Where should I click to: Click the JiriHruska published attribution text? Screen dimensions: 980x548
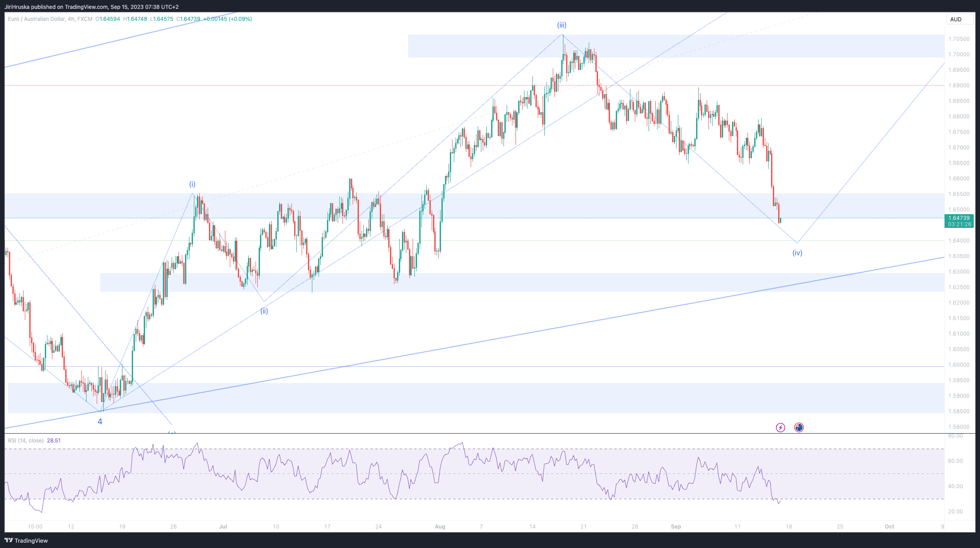click(92, 7)
